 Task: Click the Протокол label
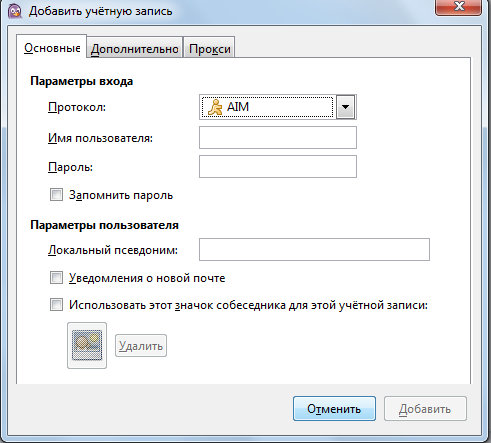77,107
